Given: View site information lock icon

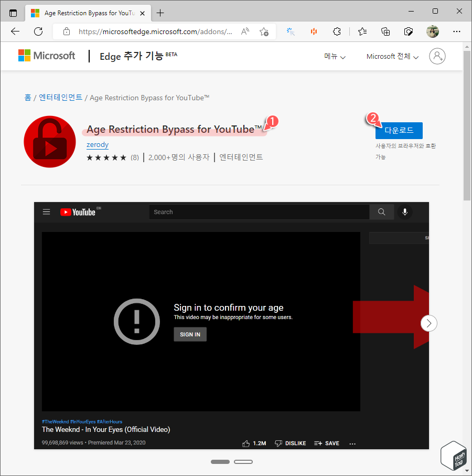Looking at the screenshot, I should (x=67, y=31).
